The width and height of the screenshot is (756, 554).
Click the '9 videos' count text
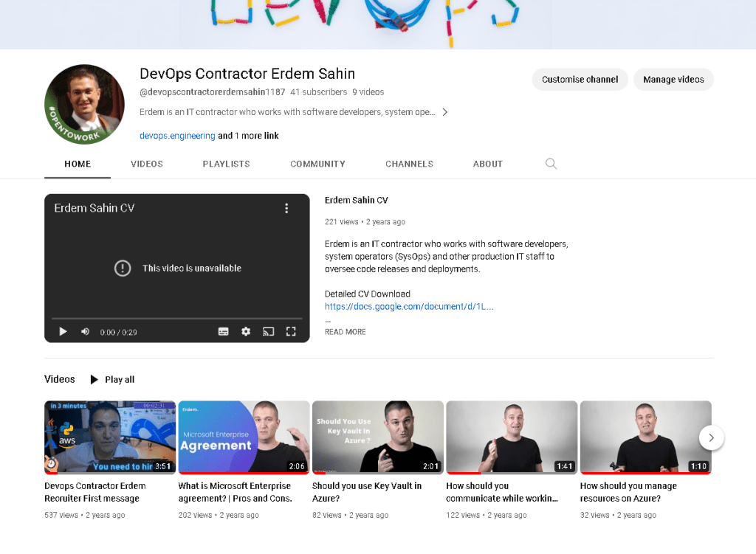click(x=368, y=92)
